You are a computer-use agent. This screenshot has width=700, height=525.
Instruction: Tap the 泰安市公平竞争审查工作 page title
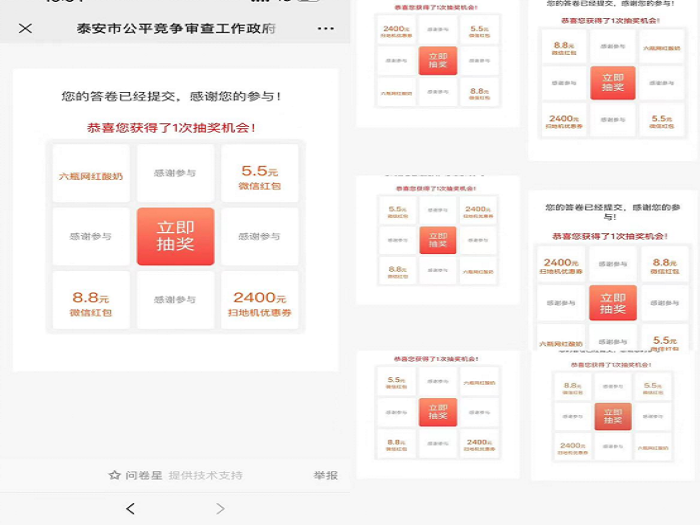(176, 28)
